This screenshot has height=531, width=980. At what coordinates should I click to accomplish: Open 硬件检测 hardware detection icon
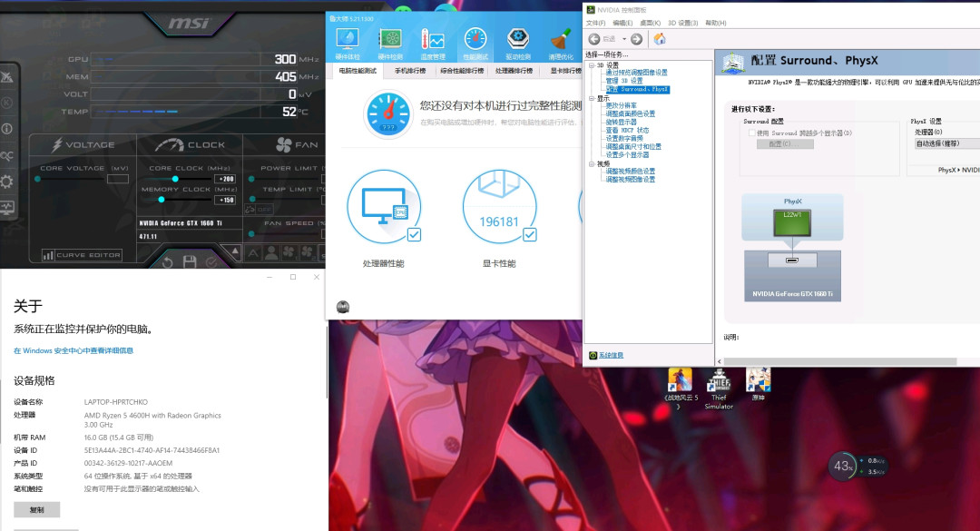(390, 44)
